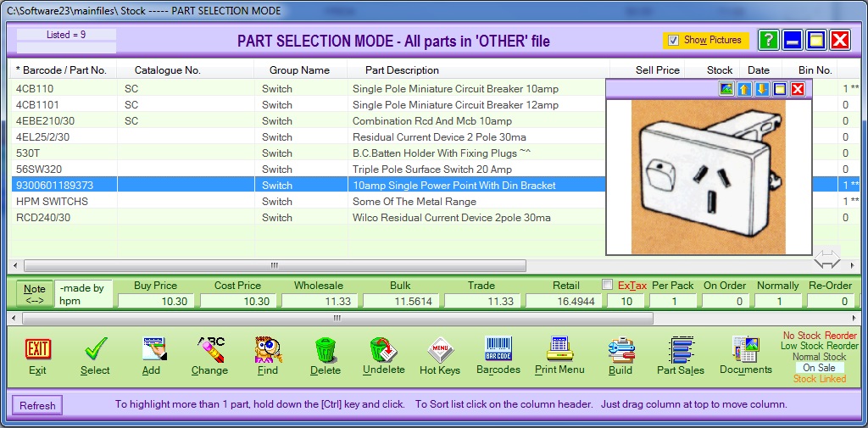Viewport: 868px width, 428px height.
Task: Maximize the picture preview panel
Action: click(780, 89)
